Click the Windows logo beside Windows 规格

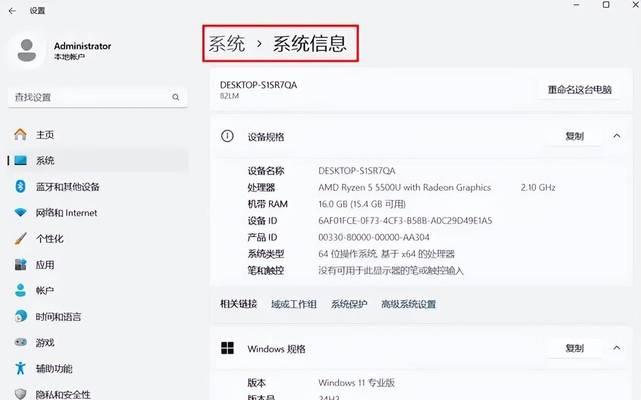[227, 348]
